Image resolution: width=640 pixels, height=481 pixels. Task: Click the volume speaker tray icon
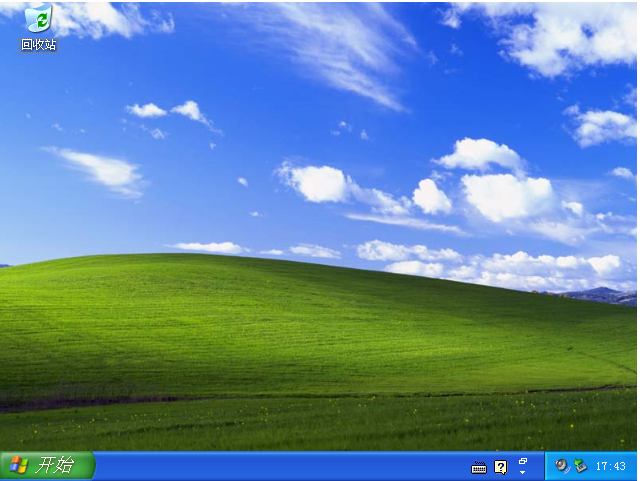point(562,466)
